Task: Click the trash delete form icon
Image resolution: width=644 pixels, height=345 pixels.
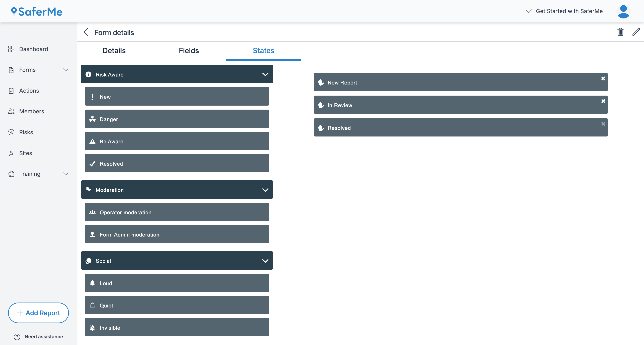Action: click(620, 32)
